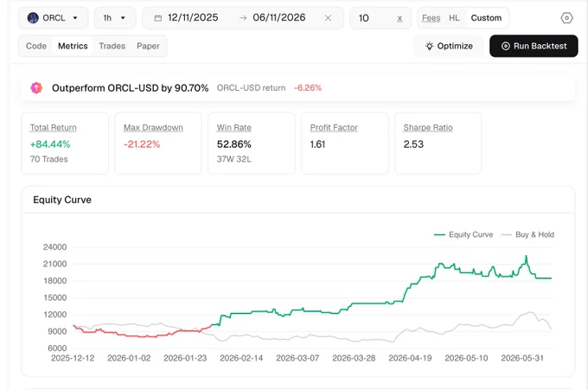
Task: Click the 37W 32L text
Action: [234, 159]
